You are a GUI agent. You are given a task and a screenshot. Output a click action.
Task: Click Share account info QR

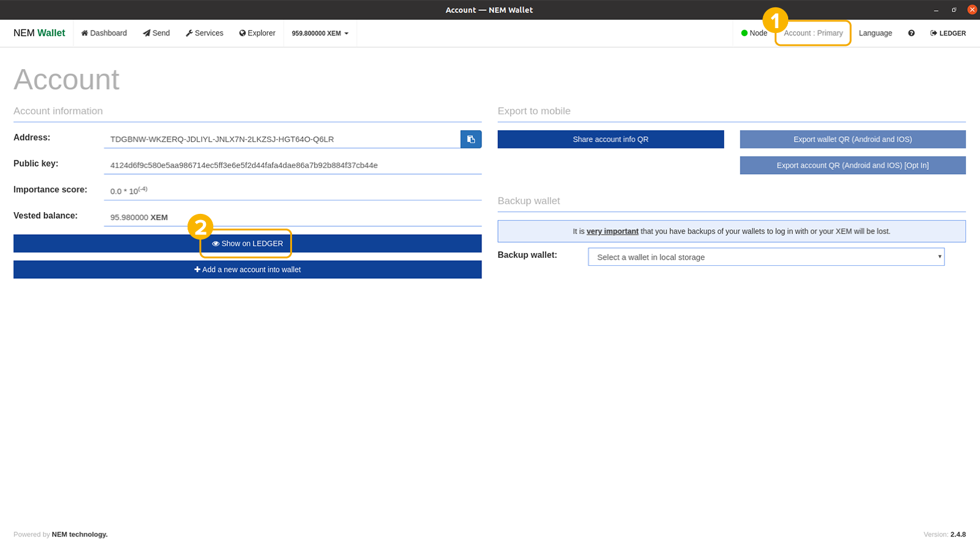pos(610,139)
